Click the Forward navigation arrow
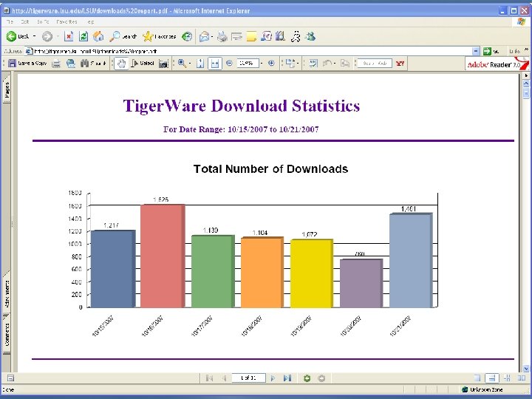This screenshot has width=532, height=399. [x=47, y=36]
